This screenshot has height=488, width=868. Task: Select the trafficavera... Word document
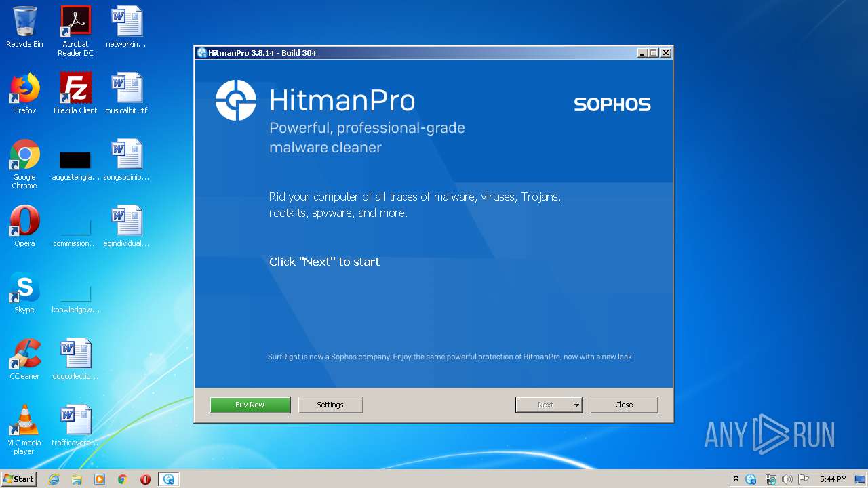pos(75,426)
